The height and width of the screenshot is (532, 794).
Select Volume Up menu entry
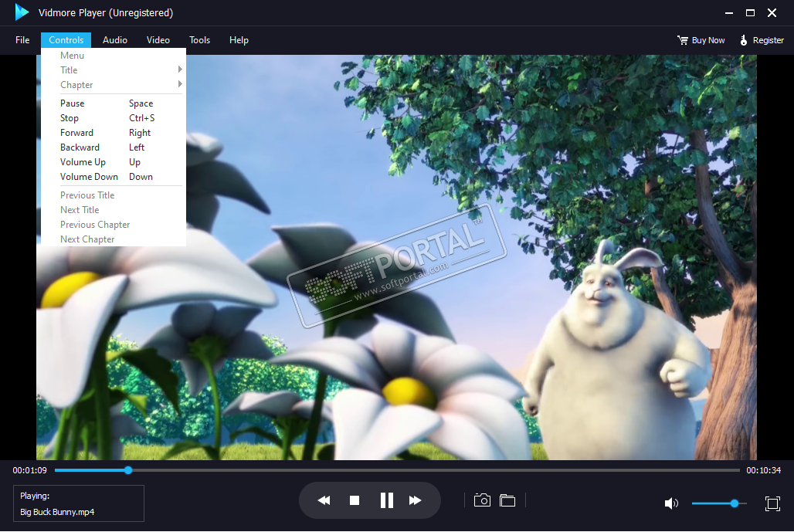114,162
